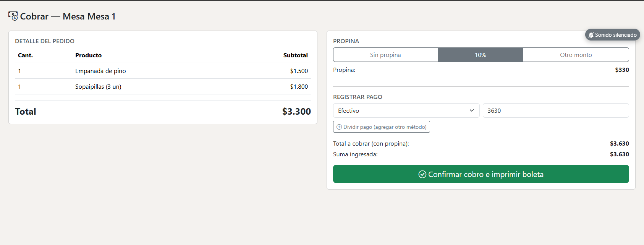This screenshot has height=245, width=644.
Task: Confirm cobro e imprimir boleta
Action: tap(481, 174)
